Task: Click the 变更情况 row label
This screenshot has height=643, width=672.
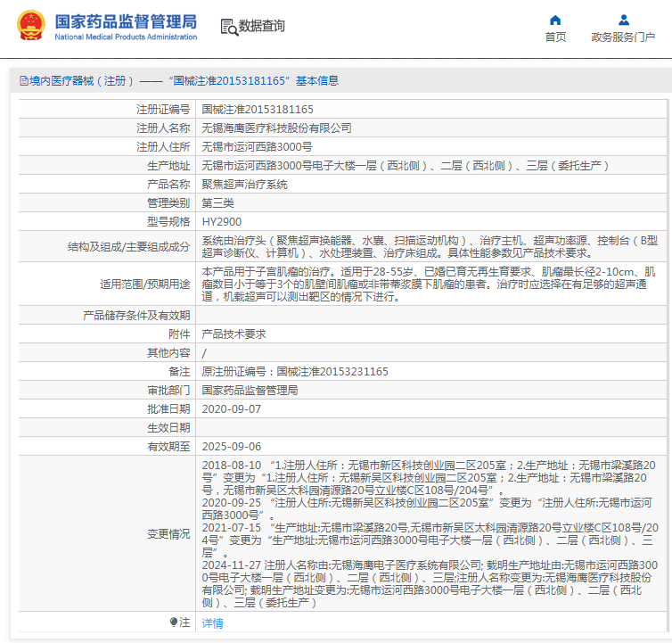Action: (168, 534)
